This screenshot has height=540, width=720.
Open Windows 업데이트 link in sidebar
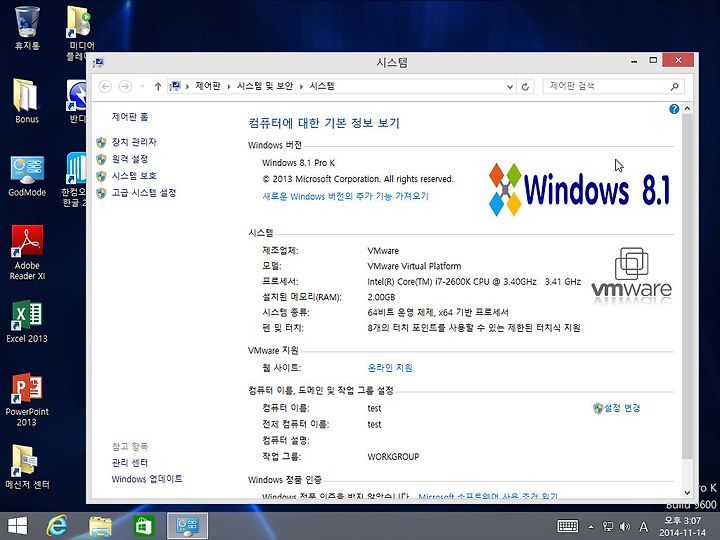pyautogui.click(x=146, y=479)
